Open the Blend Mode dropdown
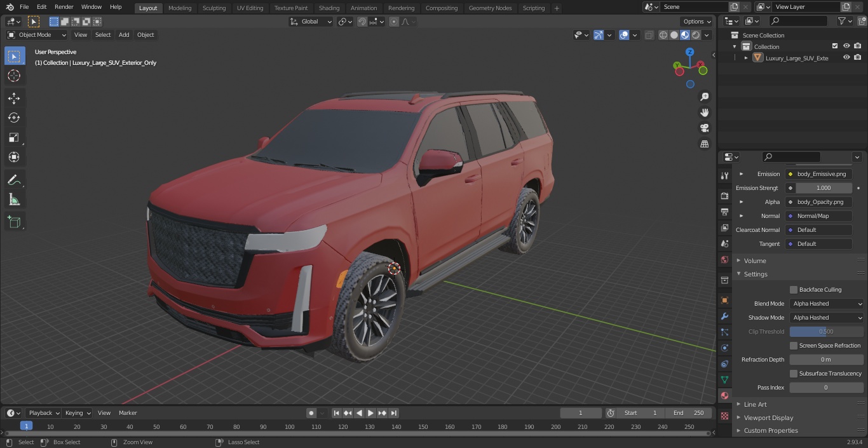 [x=827, y=304]
